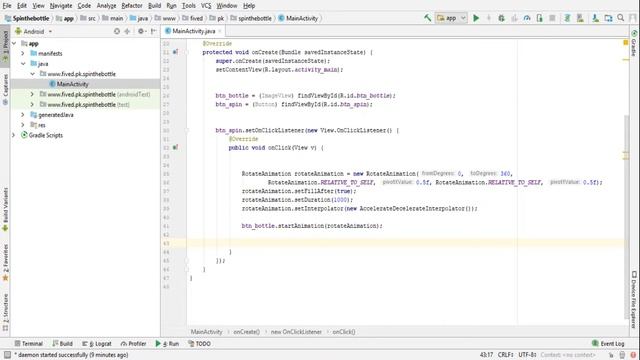Open the File menu
Image resolution: width=640 pixels, height=360 pixels.
pos(7,6)
